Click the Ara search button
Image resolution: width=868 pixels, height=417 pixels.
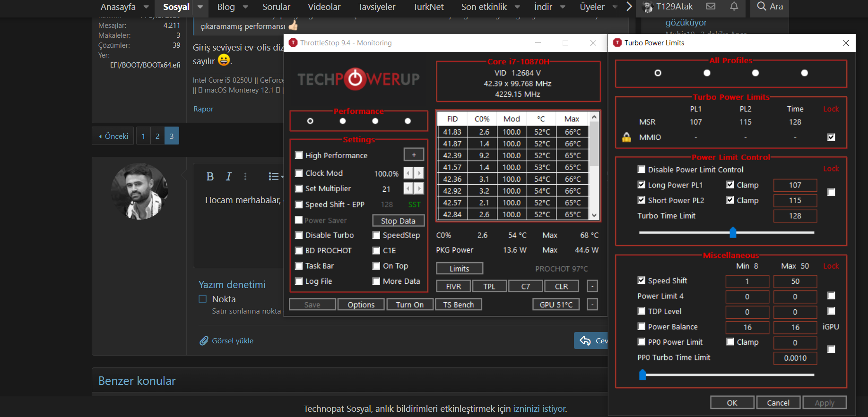point(770,7)
